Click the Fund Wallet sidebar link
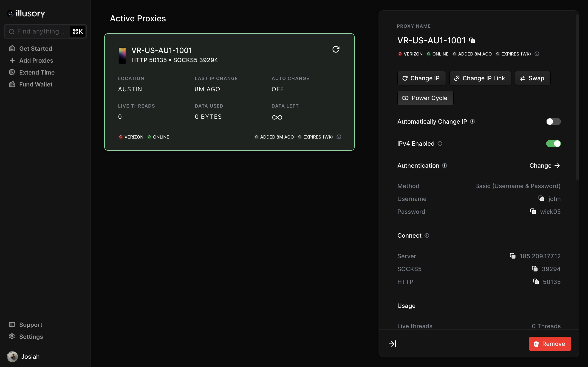 pyautogui.click(x=36, y=84)
